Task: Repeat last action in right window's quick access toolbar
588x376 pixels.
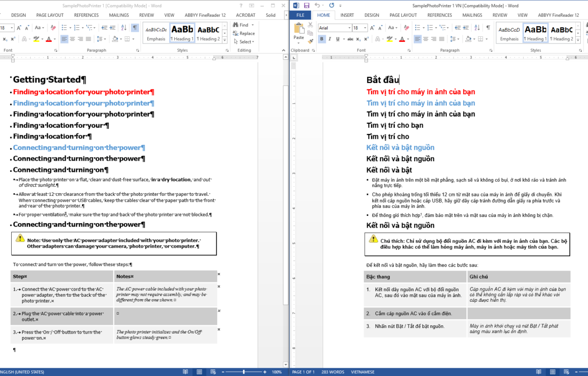Action: (331, 6)
